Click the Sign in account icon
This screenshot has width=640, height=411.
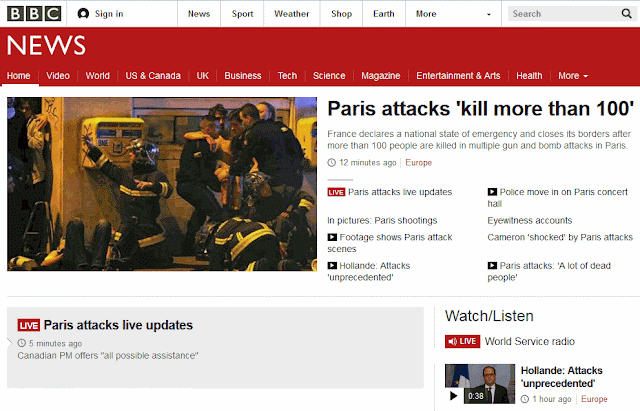(x=83, y=14)
